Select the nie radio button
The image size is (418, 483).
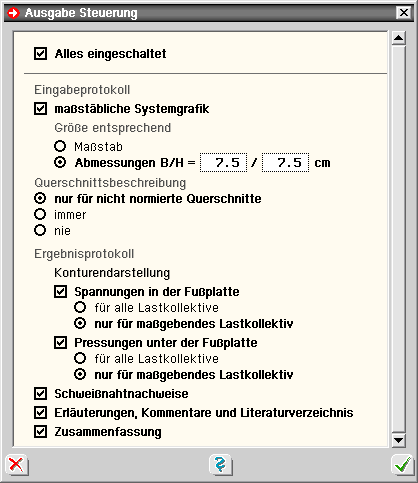tap(40, 230)
